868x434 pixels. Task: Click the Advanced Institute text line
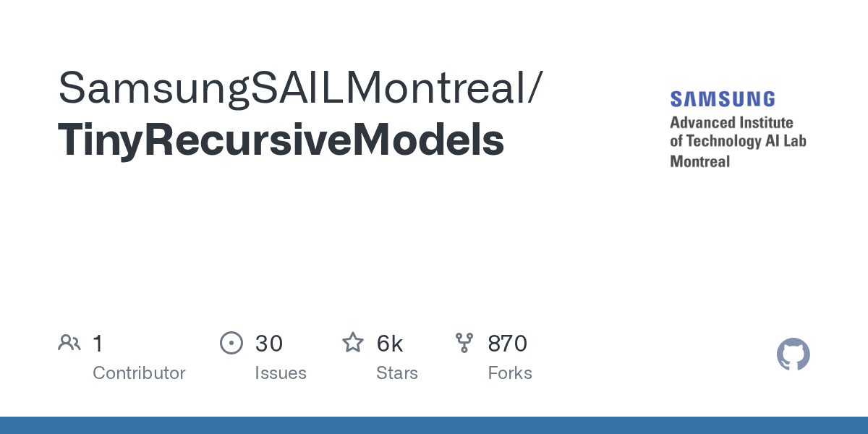[731, 122]
